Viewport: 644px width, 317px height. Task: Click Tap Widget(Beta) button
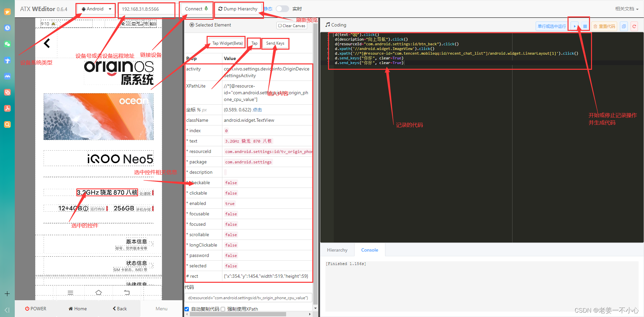coord(227,43)
